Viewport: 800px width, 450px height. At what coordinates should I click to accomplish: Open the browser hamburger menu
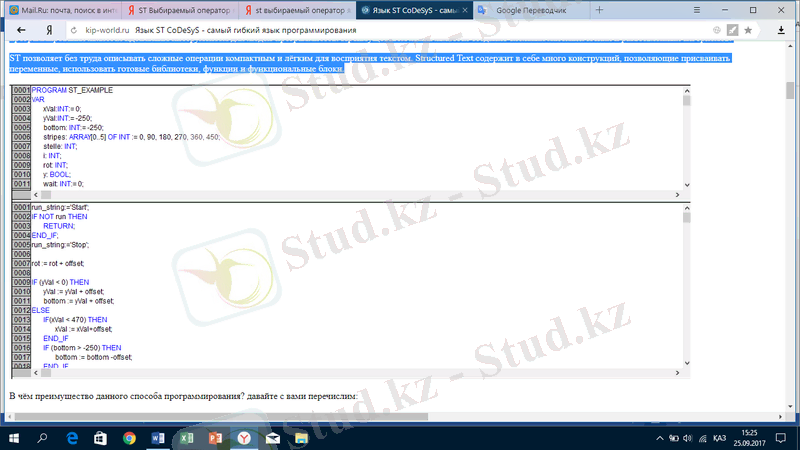(x=696, y=10)
